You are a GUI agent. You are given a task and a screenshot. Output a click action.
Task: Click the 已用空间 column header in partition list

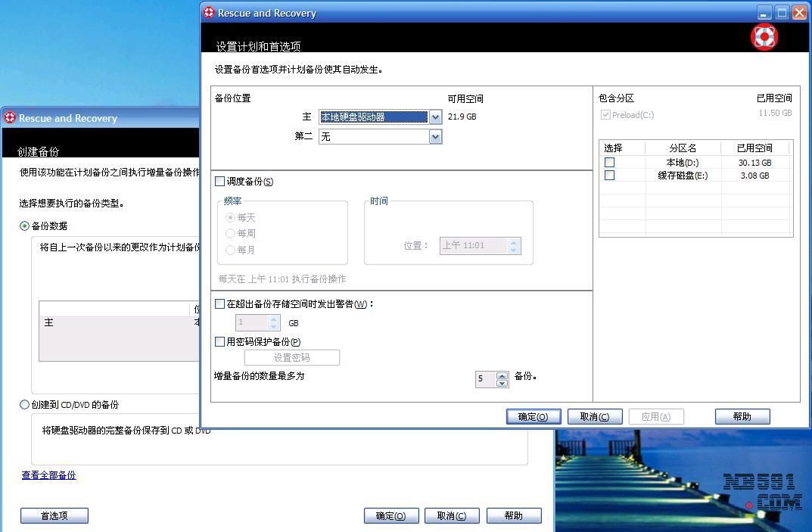pos(755,148)
